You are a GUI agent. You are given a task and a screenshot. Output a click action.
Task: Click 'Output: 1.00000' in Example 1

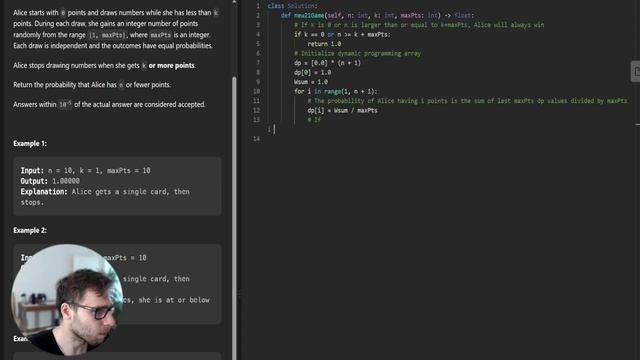(x=50, y=181)
